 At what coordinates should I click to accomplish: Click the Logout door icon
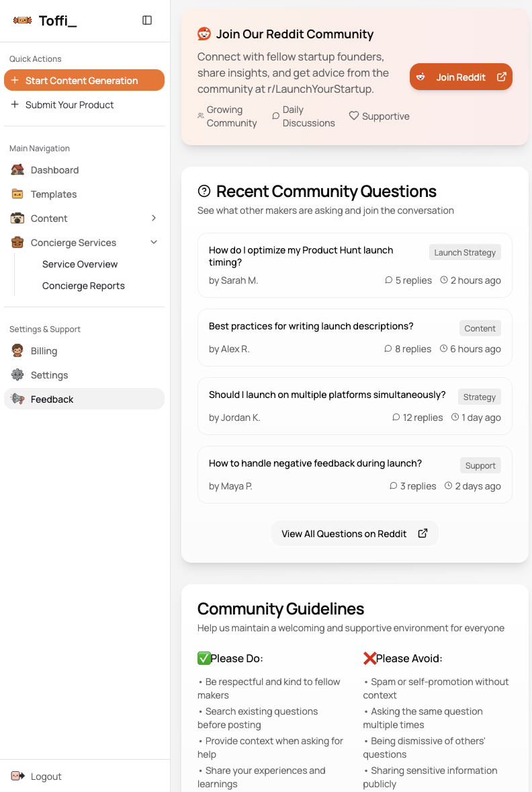pos(17,776)
